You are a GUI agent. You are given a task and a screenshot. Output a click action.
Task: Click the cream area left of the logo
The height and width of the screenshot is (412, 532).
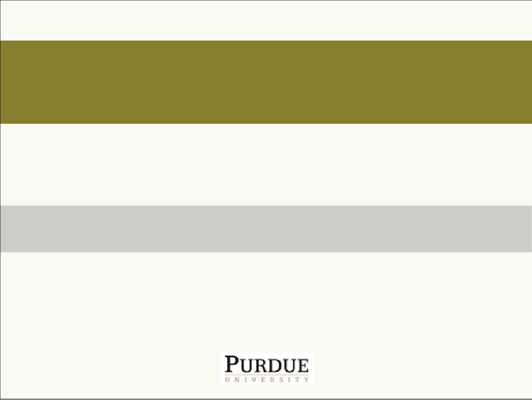click(104, 369)
